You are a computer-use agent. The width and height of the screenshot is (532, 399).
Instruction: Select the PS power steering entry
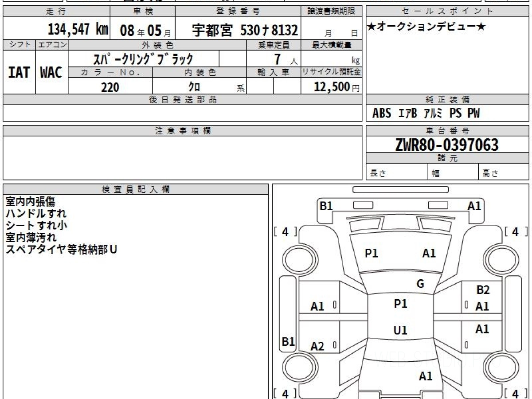[455, 113]
